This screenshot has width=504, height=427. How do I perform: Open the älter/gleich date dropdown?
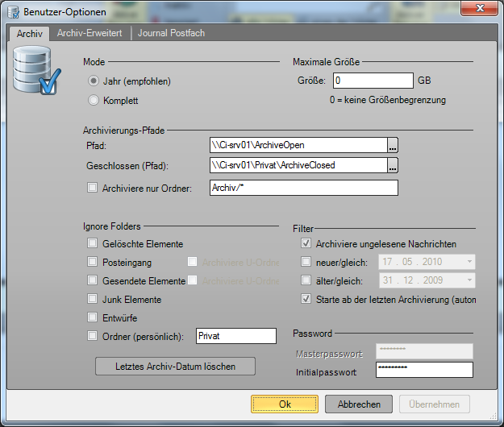[469, 280]
